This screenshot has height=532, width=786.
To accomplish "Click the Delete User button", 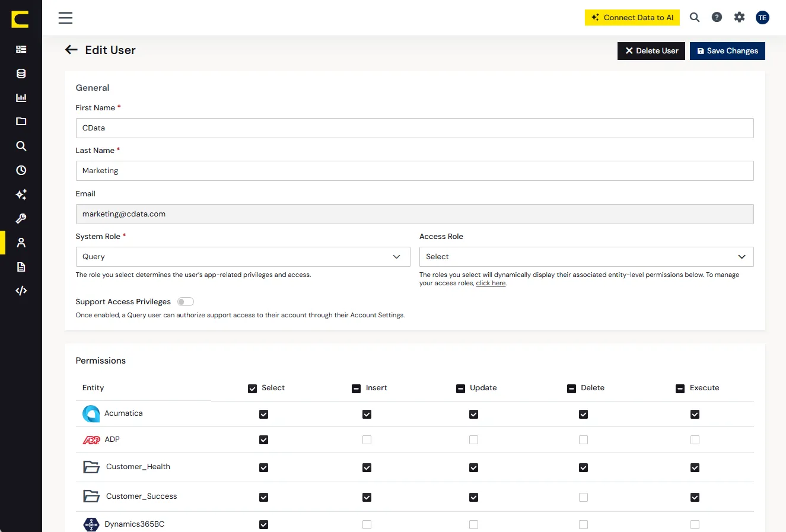I will tap(651, 51).
